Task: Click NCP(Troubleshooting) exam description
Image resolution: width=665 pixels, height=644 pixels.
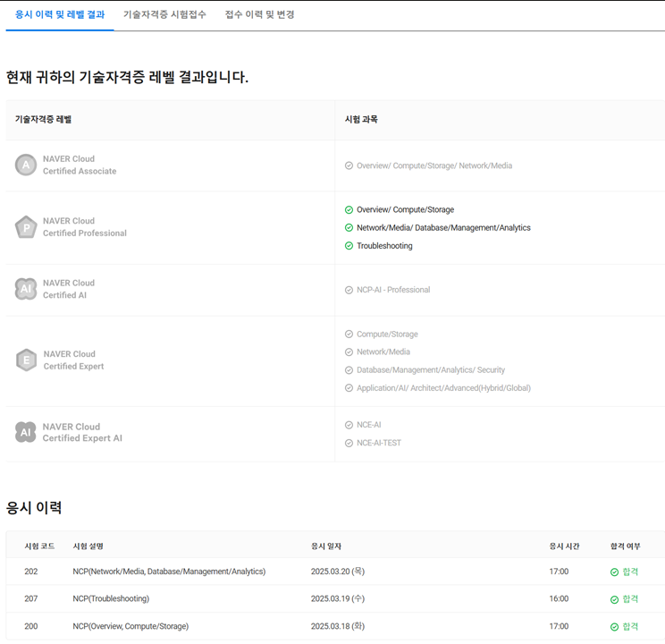Action: (x=111, y=599)
